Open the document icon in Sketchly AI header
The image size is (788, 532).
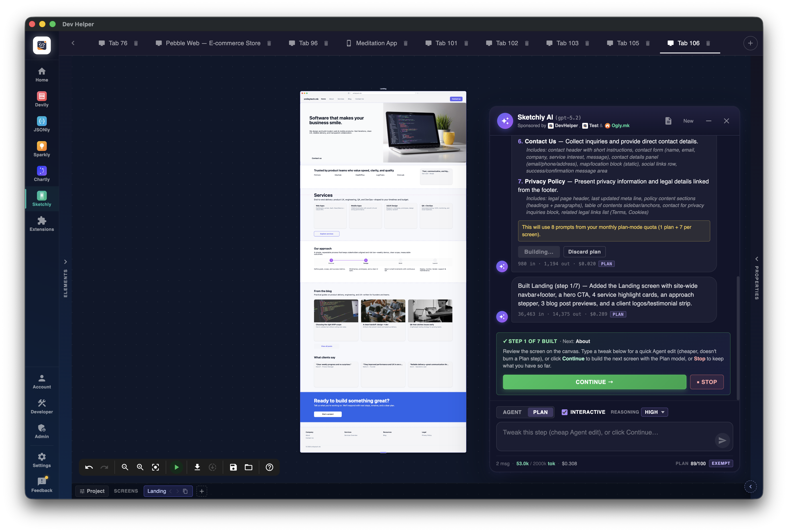click(668, 121)
